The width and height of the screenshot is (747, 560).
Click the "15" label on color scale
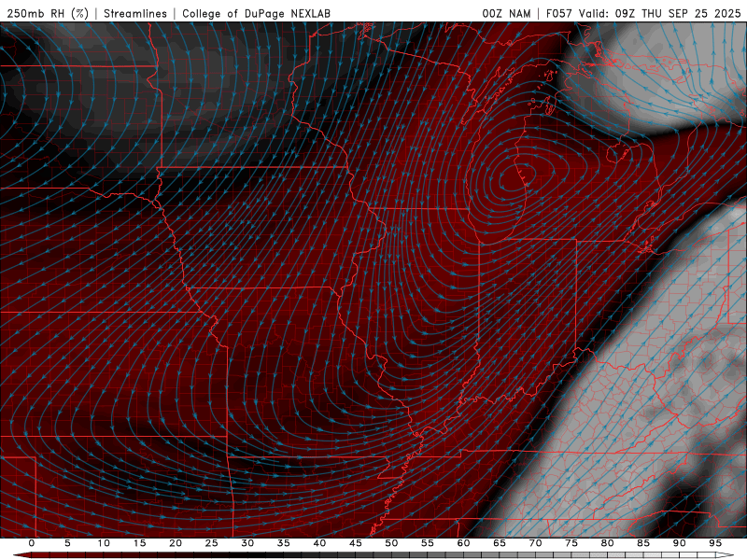pyautogui.click(x=139, y=543)
